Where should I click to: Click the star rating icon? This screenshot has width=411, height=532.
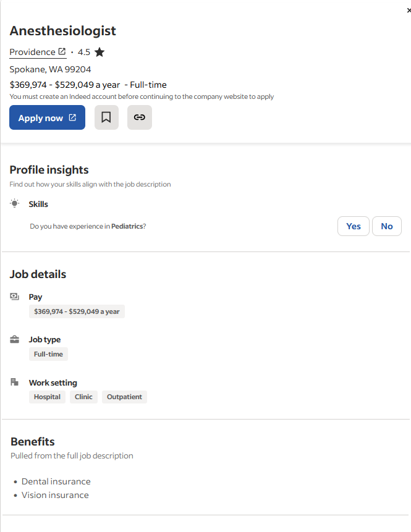pos(100,53)
